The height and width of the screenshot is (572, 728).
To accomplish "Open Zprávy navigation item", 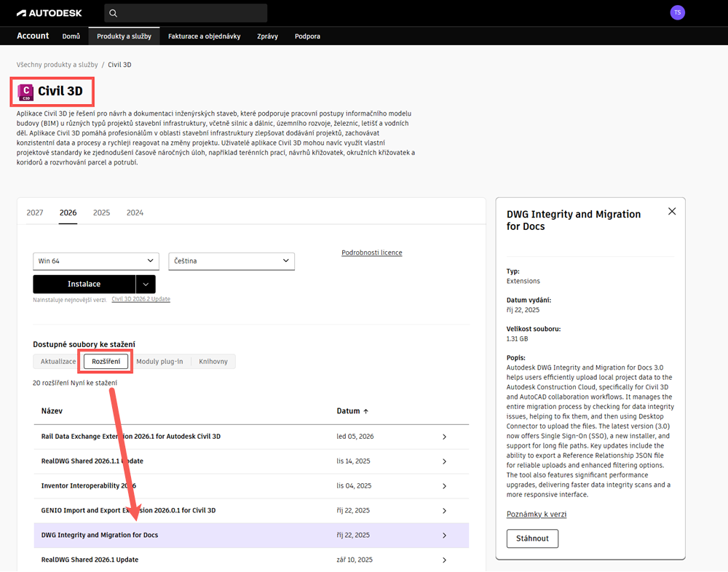I will coord(267,36).
